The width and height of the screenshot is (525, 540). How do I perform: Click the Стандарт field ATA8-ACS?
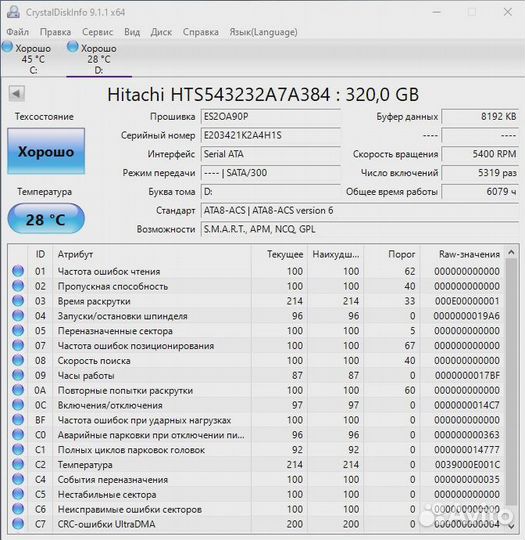(x=360, y=210)
